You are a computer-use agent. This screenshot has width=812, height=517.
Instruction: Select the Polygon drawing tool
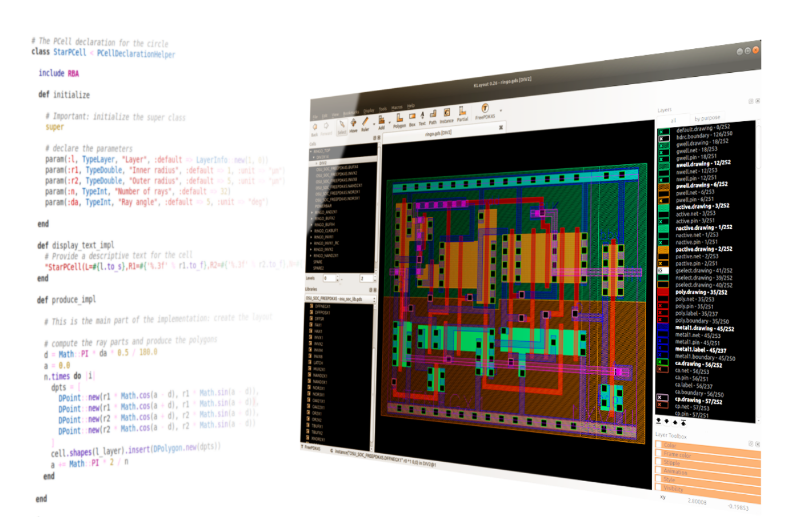click(399, 117)
